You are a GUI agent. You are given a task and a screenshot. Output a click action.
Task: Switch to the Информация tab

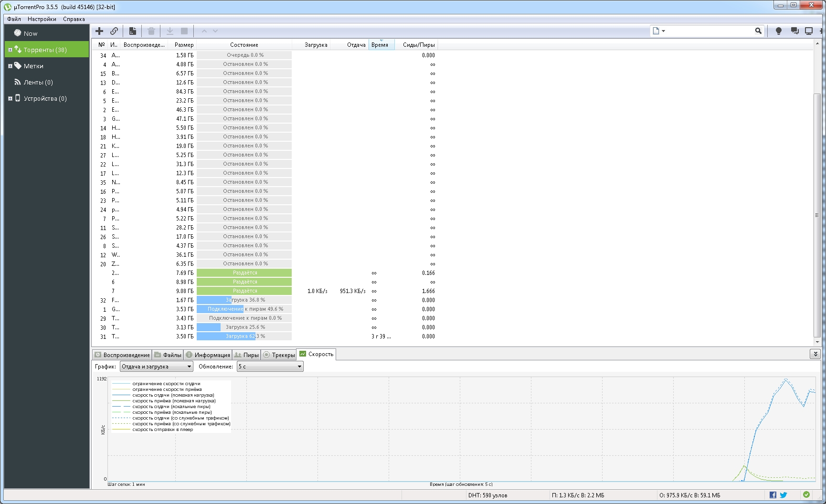click(x=208, y=355)
